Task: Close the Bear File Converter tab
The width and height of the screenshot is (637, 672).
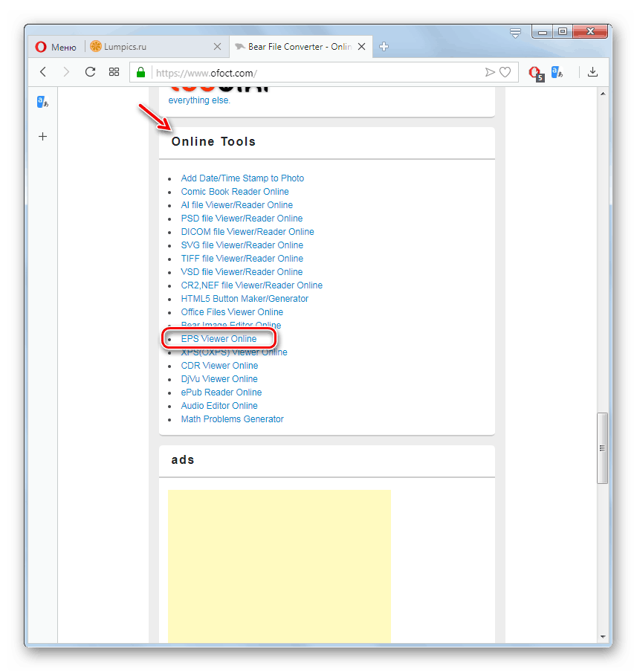Action: tap(362, 47)
